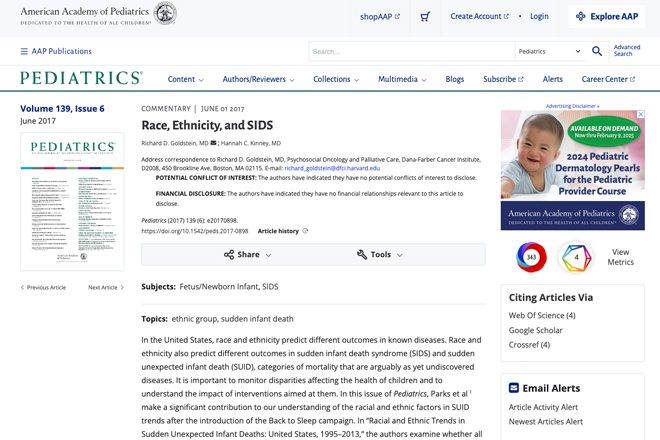Go to the Previous Article
Viewport: 660px width, 440px height.
43,288
